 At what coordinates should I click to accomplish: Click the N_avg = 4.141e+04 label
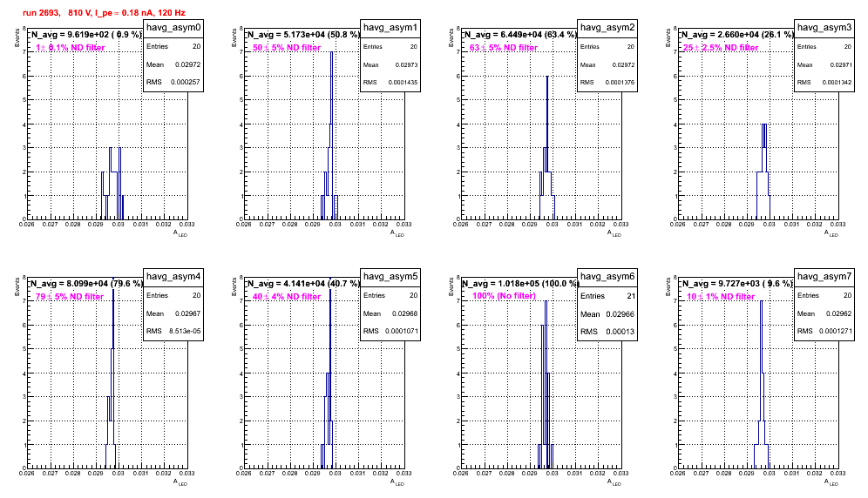[302, 283]
